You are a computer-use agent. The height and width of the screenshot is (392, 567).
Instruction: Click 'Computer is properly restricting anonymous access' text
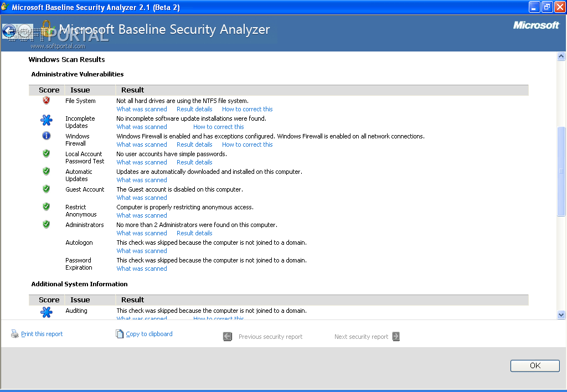185,207
